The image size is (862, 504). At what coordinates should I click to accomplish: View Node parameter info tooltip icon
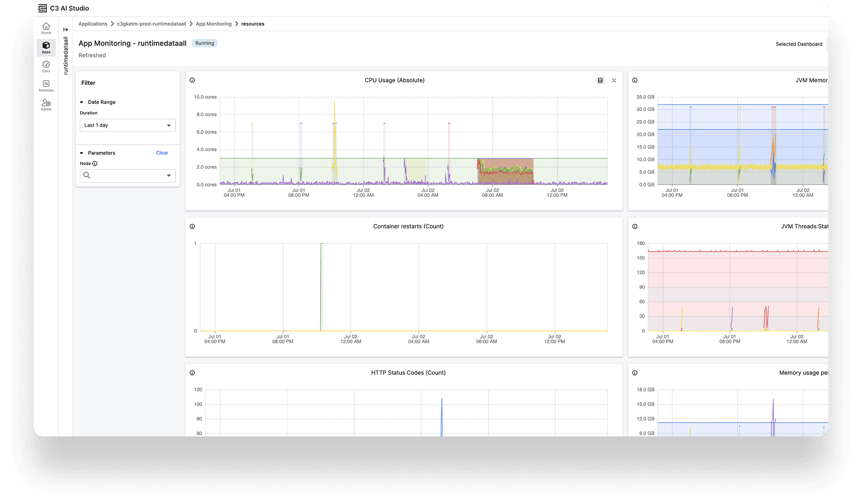(x=95, y=164)
